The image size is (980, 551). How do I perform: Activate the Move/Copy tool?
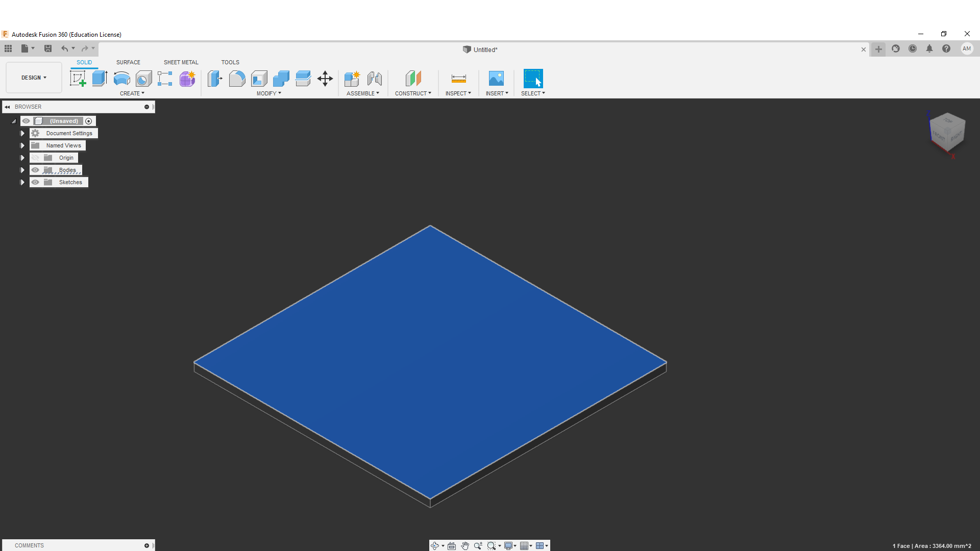pos(325,79)
